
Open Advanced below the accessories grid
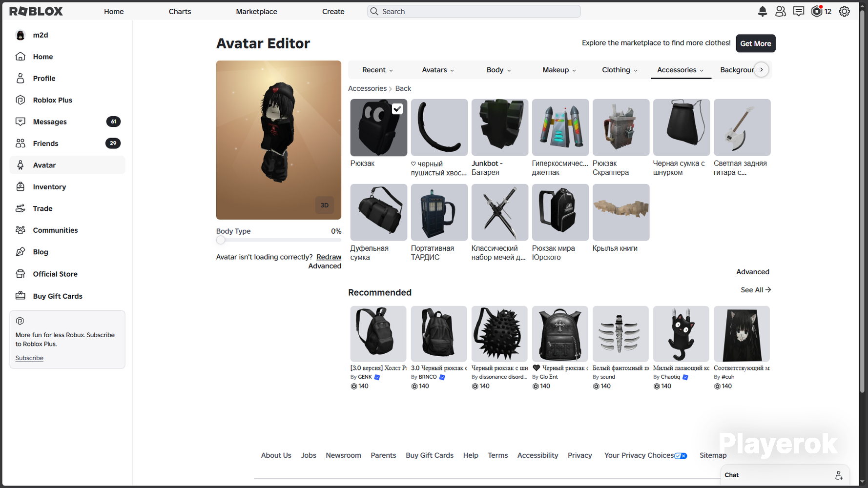point(752,272)
